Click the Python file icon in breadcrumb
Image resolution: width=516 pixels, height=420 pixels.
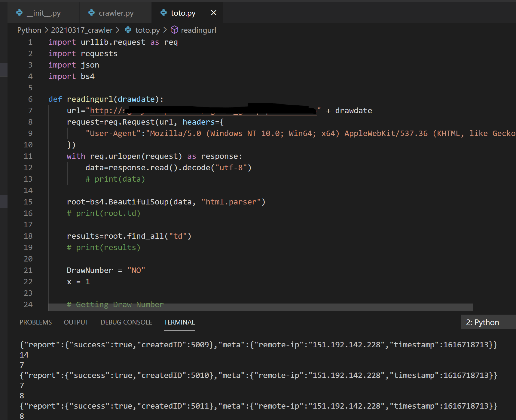point(128,30)
